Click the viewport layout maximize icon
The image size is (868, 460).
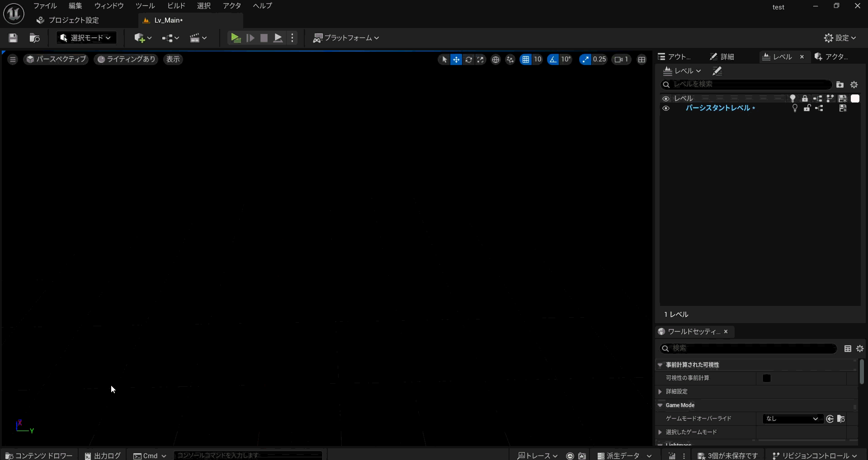[x=642, y=60]
